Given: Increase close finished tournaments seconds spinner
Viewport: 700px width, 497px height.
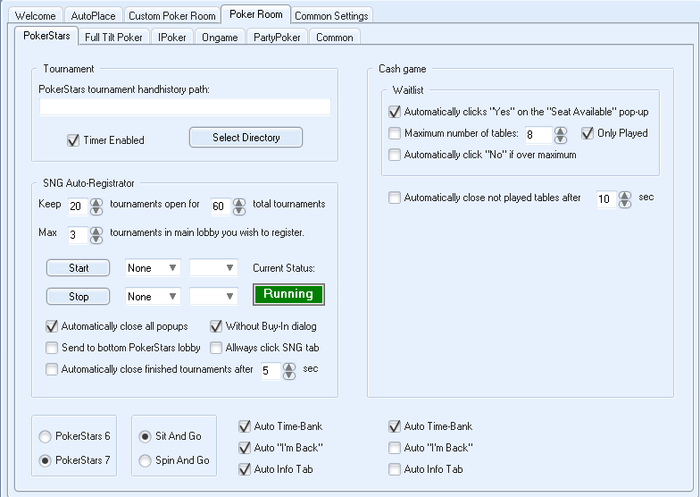Looking at the screenshot, I should pos(289,365).
